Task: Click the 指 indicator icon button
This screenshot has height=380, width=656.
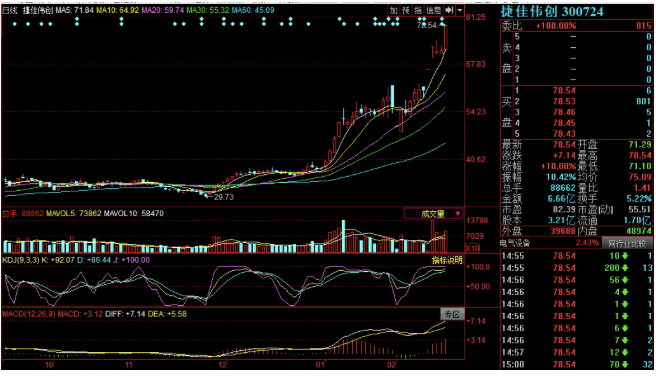Action: (x=418, y=10)
